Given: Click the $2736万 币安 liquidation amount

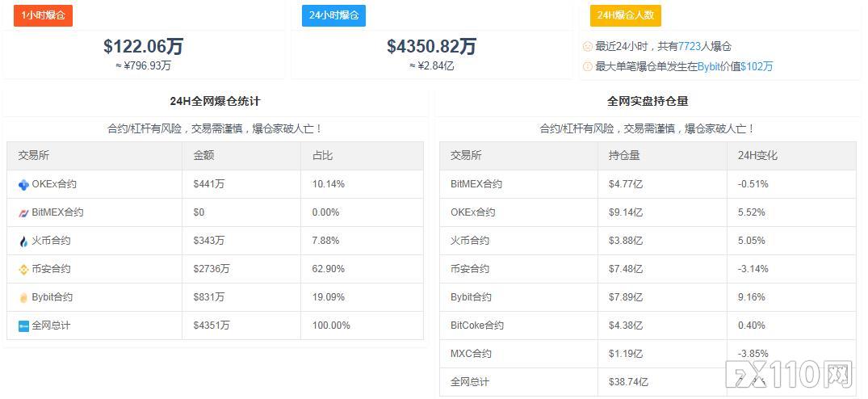Looking at the screenshot, I should (x=212, y=269).
